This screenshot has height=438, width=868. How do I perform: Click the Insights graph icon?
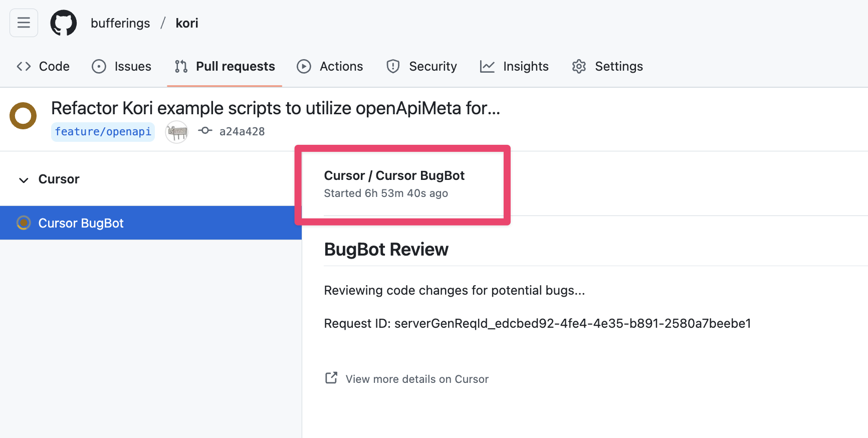coord(487,66)
